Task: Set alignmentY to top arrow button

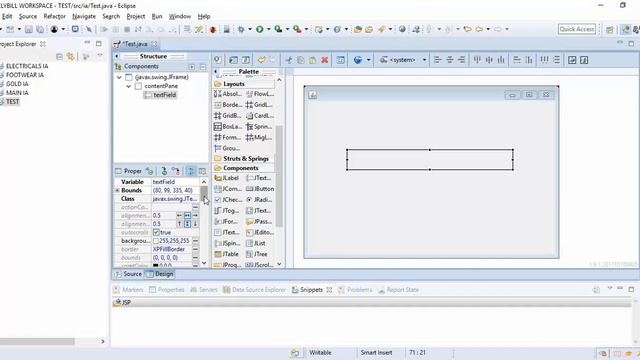Action: click(x=179, y=224)
